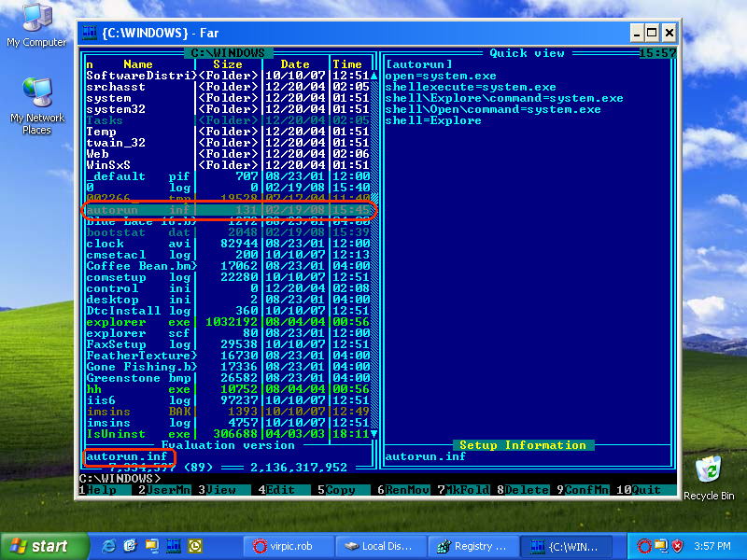747x560 pixels.
Task: Select the Tasks folder row
Action: tap(228, 120)
